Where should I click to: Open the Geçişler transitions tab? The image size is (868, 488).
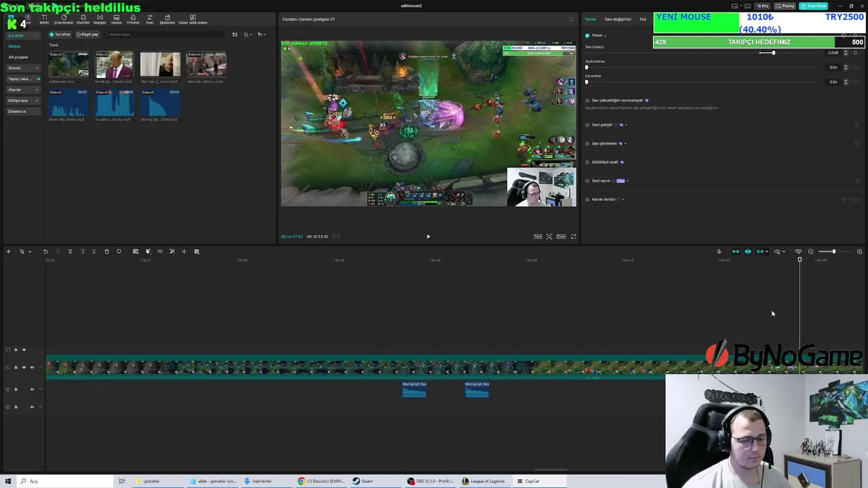point(100,19)
